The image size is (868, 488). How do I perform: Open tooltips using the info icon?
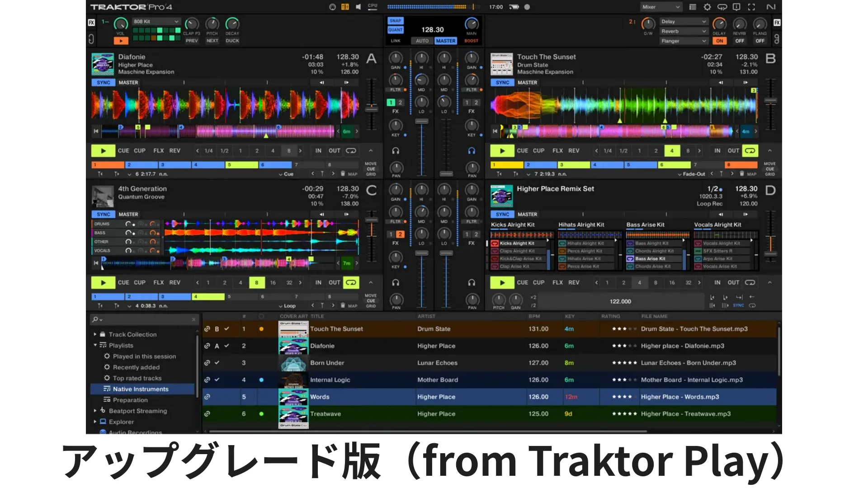click(x=736, y=7)
